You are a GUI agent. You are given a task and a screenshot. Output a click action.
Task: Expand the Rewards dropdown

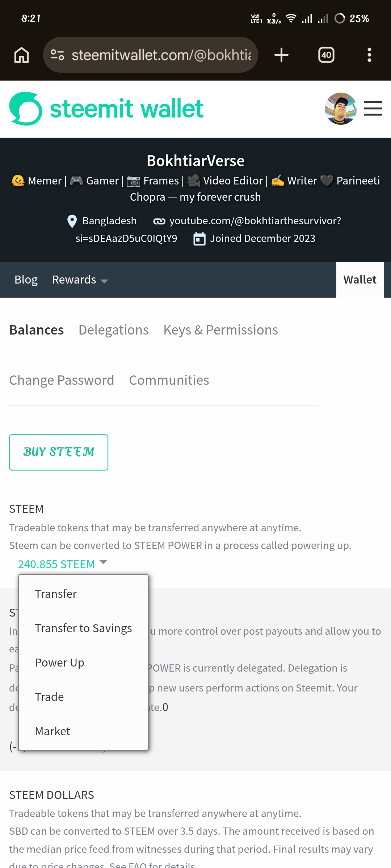pyautogui.click(x=80, y=280)
